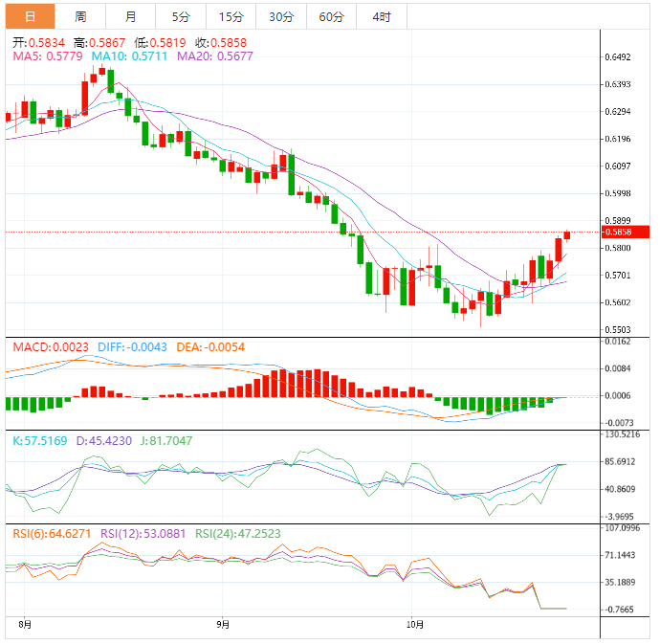Screen dimensions: 660x644
Task: Click the MA5: 0.5779 label
Action: (48, 56)
